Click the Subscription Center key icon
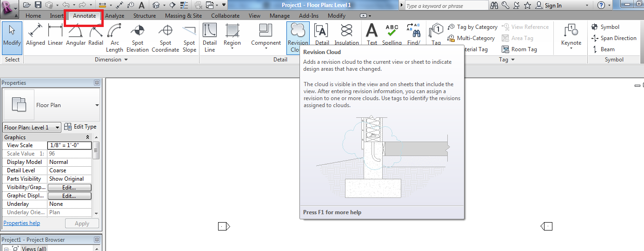The width and height of the screenshot is (644, 251). [x=505, y=5]
